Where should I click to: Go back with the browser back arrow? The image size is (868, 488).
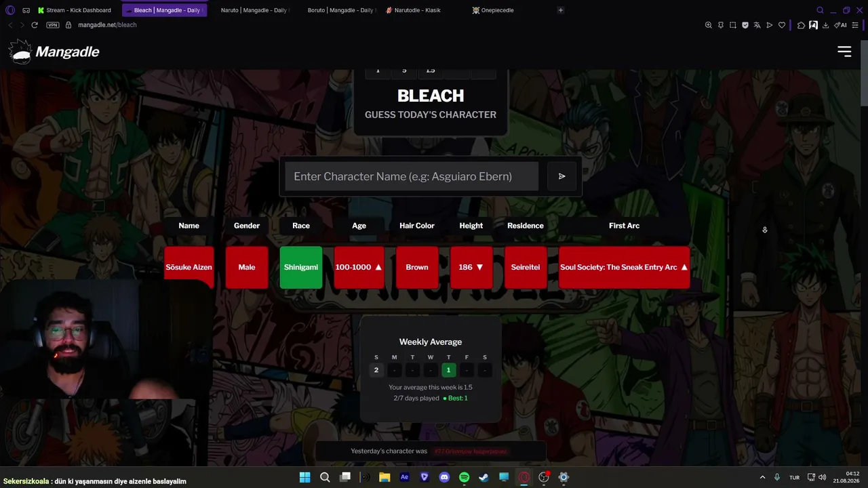(10, 25)
